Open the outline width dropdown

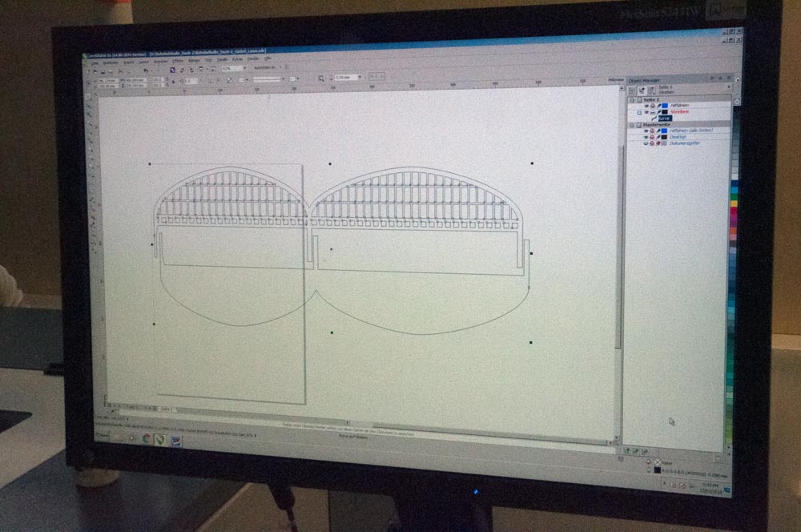360,78
